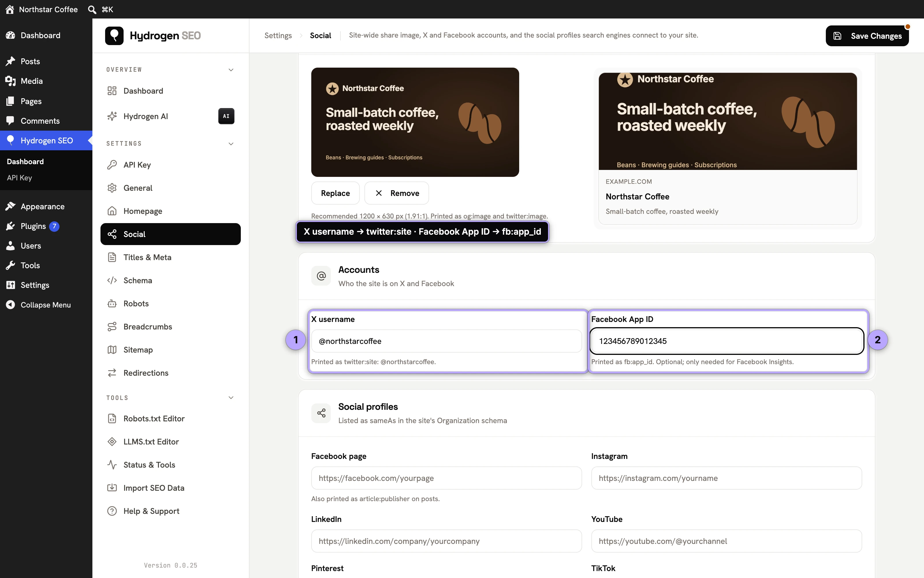Click Save Changes button
924x578 pixels.
[x=867, y=36]
